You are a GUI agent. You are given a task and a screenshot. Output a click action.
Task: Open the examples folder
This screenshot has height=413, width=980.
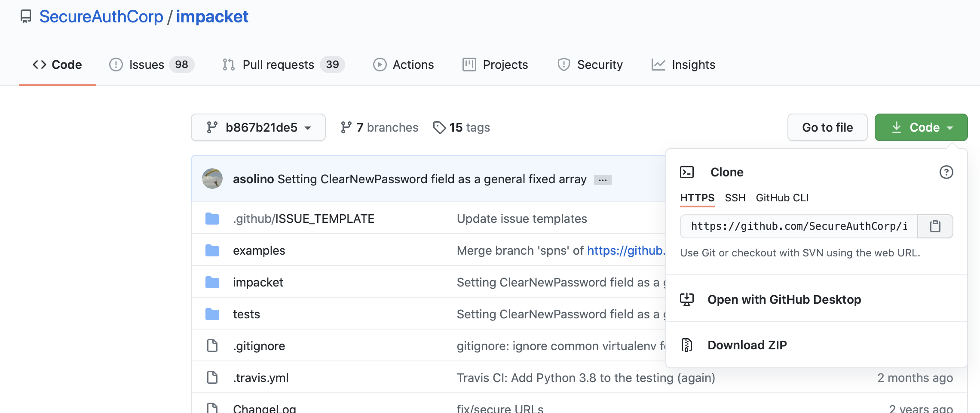259,250
